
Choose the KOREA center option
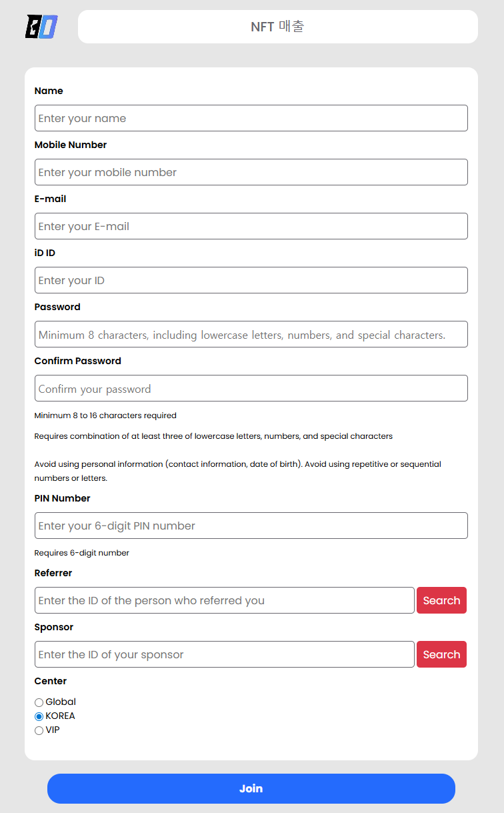click(39, 716)
